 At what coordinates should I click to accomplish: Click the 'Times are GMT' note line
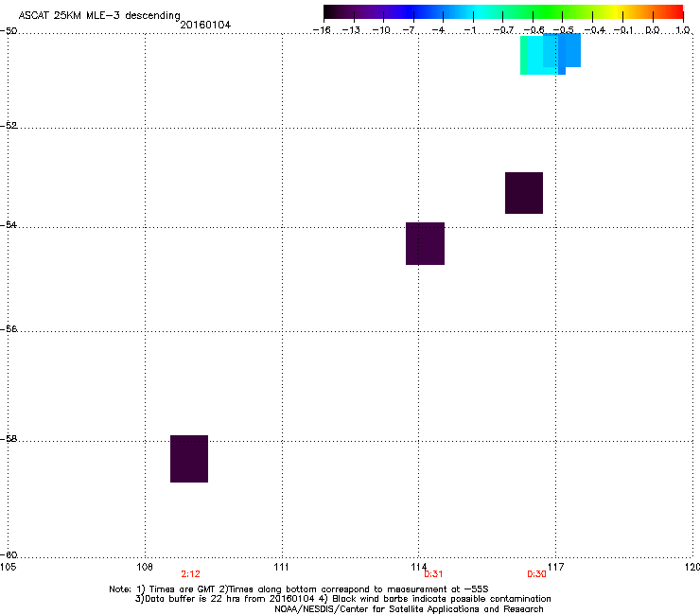click(299, 589)
